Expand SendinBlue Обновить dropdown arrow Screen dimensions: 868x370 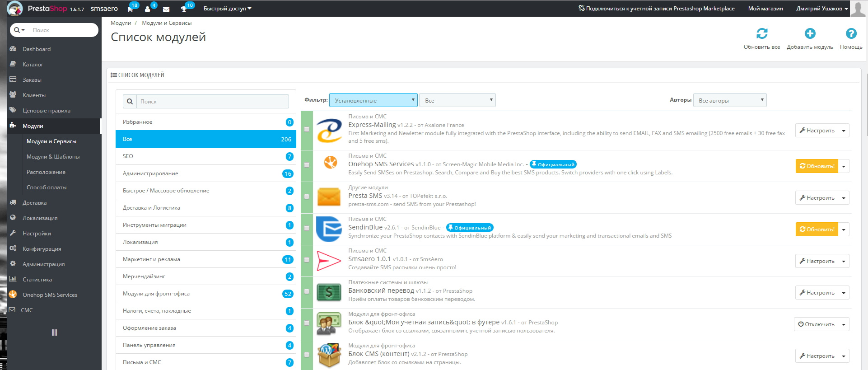point(844,229)
